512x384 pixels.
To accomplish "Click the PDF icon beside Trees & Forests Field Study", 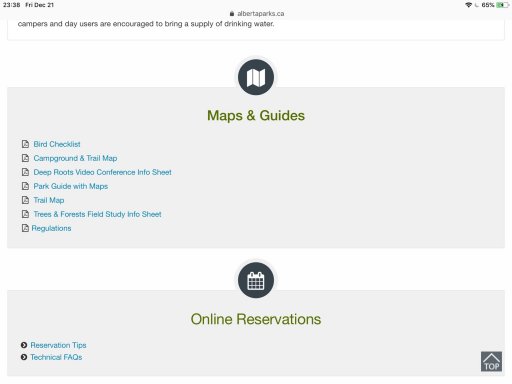I will pyautogui.click(x=25, y=214).
